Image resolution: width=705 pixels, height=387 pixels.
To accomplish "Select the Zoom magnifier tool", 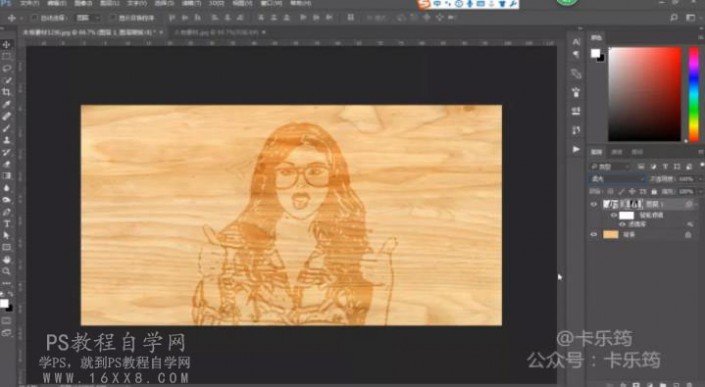I will [x=7, y=271].
